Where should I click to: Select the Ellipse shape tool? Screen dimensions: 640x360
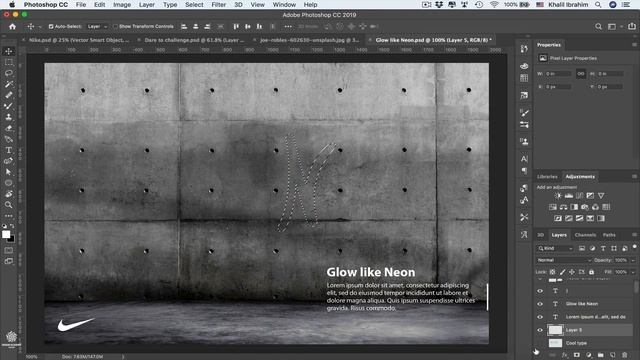(9, 183)
